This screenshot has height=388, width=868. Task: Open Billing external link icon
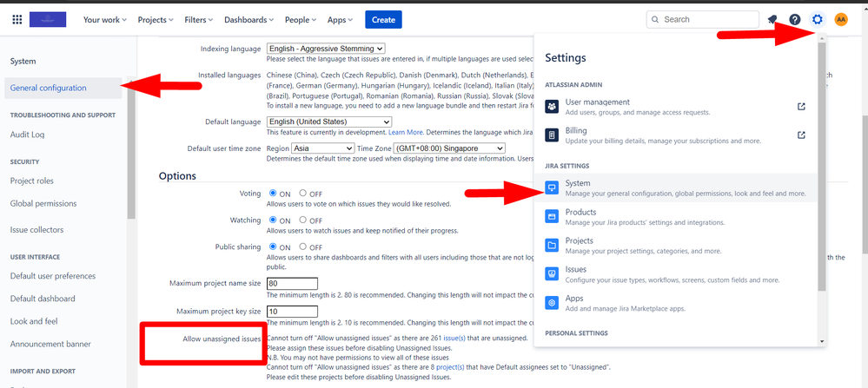[x=801, y=135]
